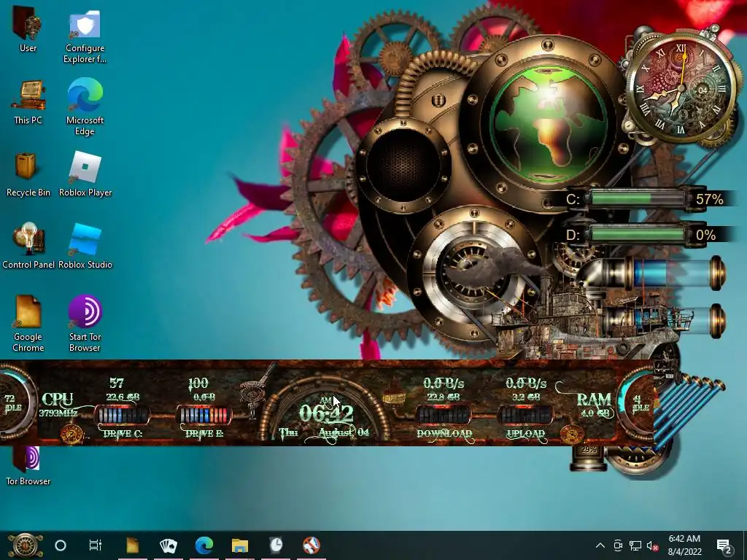Screen dimensions: 747x560
Task: Open the network tray icon
Action: click(x=635, y=545)
